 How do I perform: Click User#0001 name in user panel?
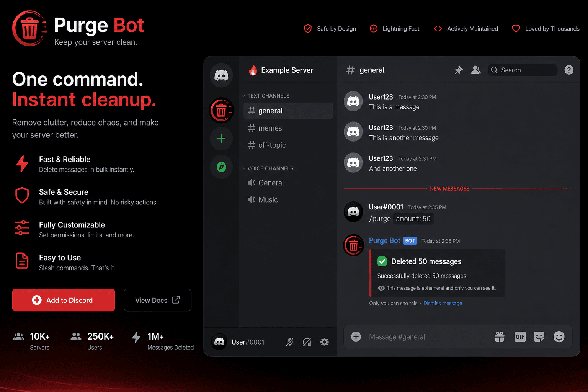[248, 342]
